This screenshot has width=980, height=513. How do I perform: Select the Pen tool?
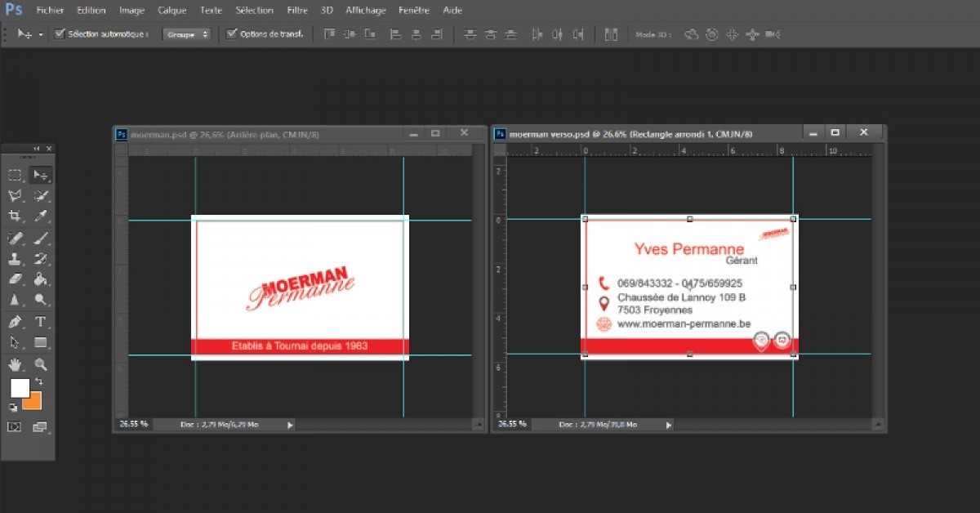click(15, 322)
